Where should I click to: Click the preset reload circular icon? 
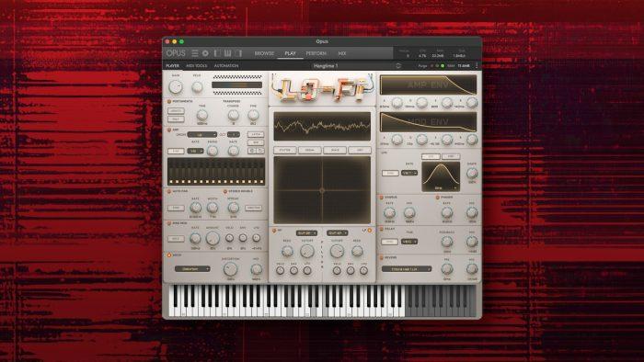pyautogui.click(x=398, y=65)
